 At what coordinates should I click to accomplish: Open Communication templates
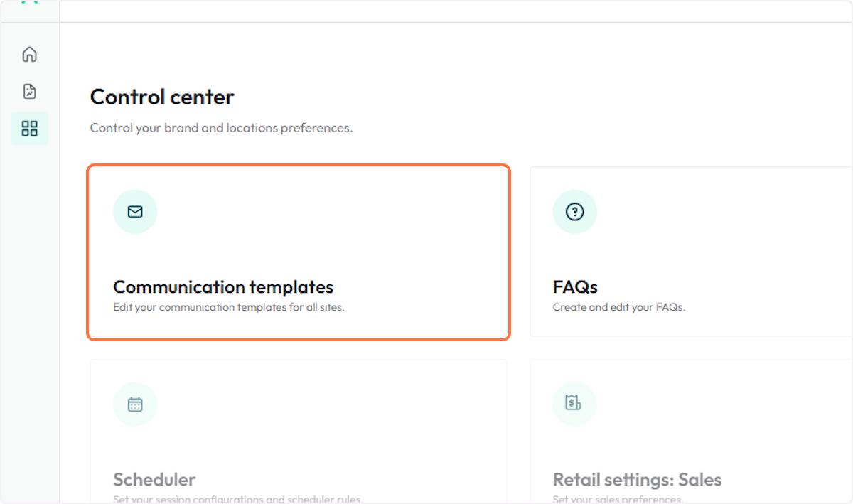pos(298,252)
